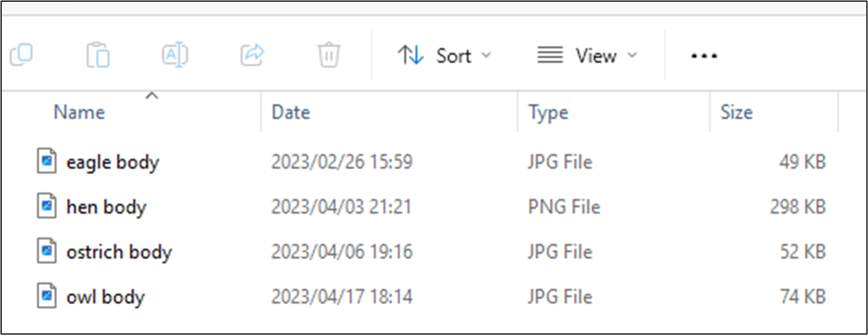Open the See more three-dots menu

(x=704, y=56)
